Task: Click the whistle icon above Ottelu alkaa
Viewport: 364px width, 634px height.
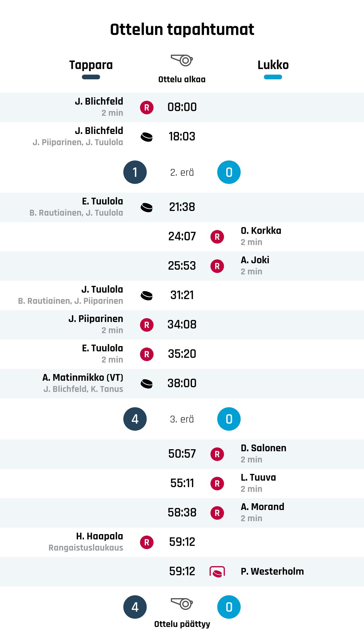Action: point(182,60)
